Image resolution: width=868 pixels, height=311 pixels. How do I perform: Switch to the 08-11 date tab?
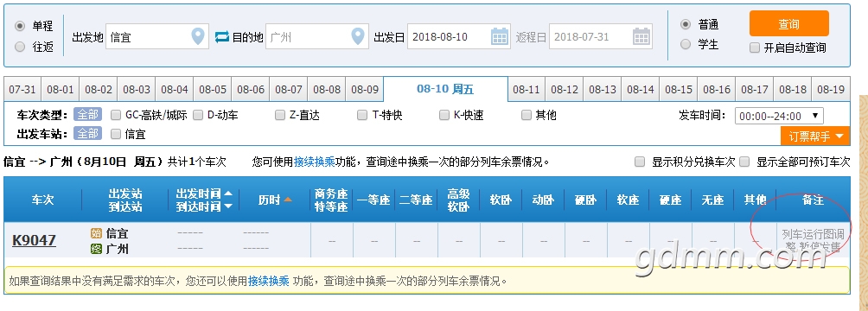click(527, 89)
